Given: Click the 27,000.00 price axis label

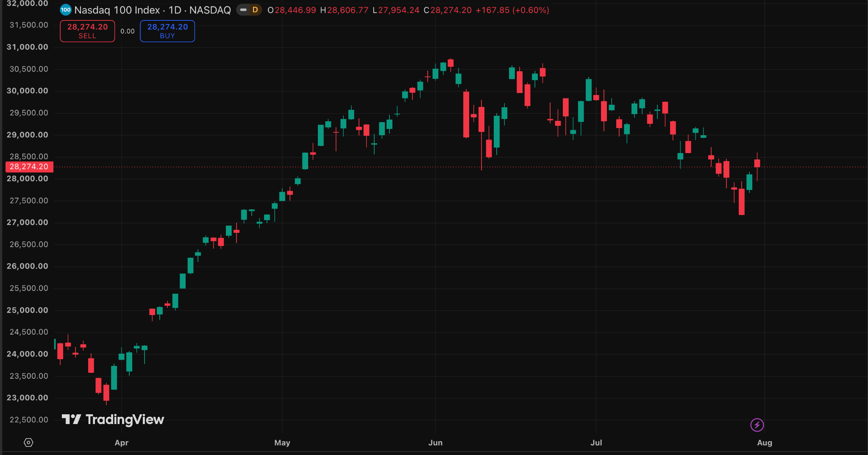Looking at the screenshot, I should click(28, 222).
